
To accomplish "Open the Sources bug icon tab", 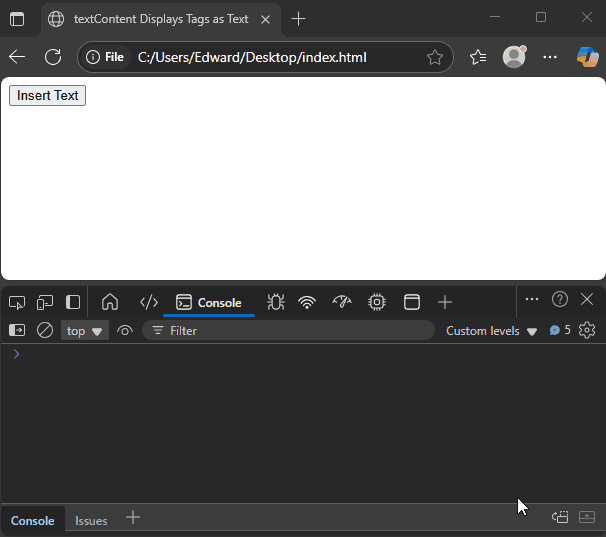I will 276,302.
